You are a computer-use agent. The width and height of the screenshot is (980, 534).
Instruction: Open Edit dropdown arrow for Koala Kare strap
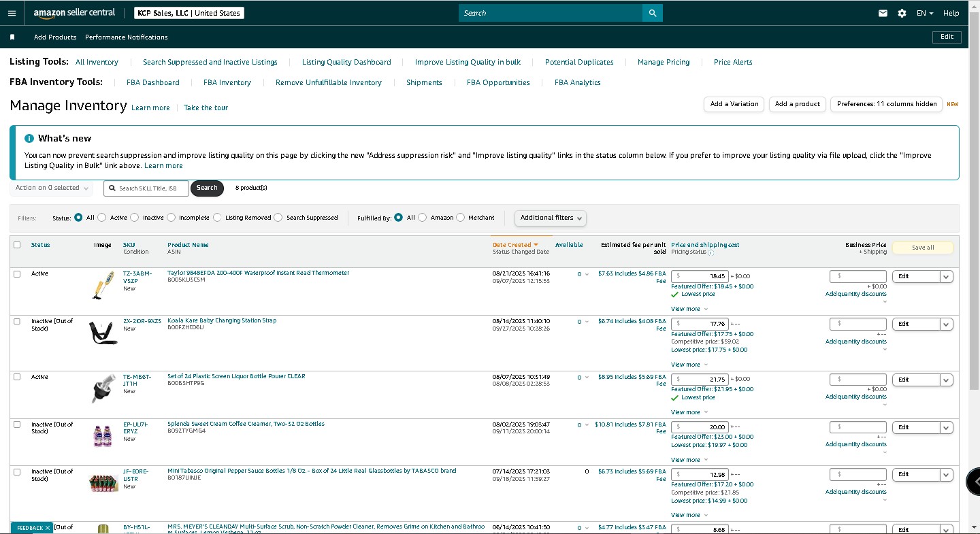coord(946,324)
